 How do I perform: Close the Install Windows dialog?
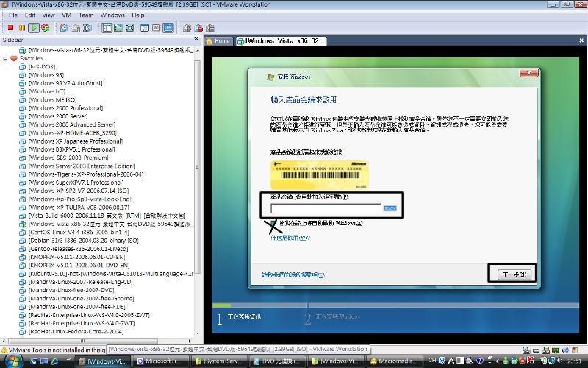[x=528, y=72]
